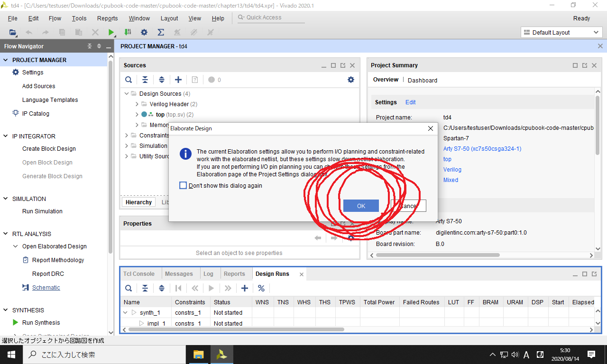Switch to the Messages tab
The width and height of the screenshot is (607, 364).
point(179,273)
